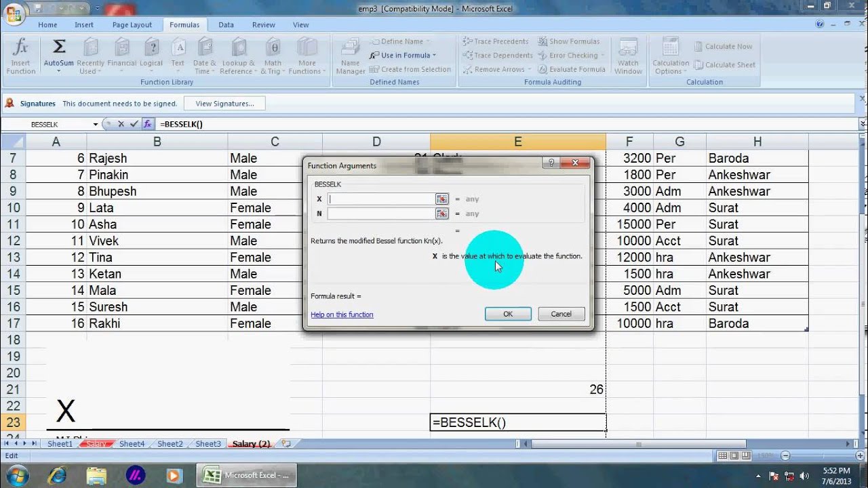Select row 17 header
Image resolution: width=868 pixels, height=488 pixels.
pos(13,323)
